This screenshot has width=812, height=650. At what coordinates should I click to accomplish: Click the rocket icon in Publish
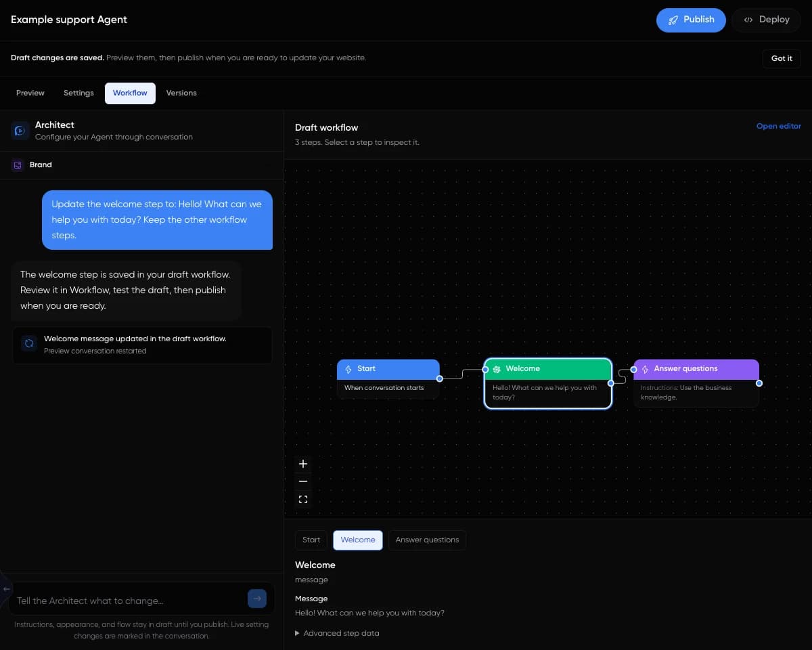coord(673,20)
